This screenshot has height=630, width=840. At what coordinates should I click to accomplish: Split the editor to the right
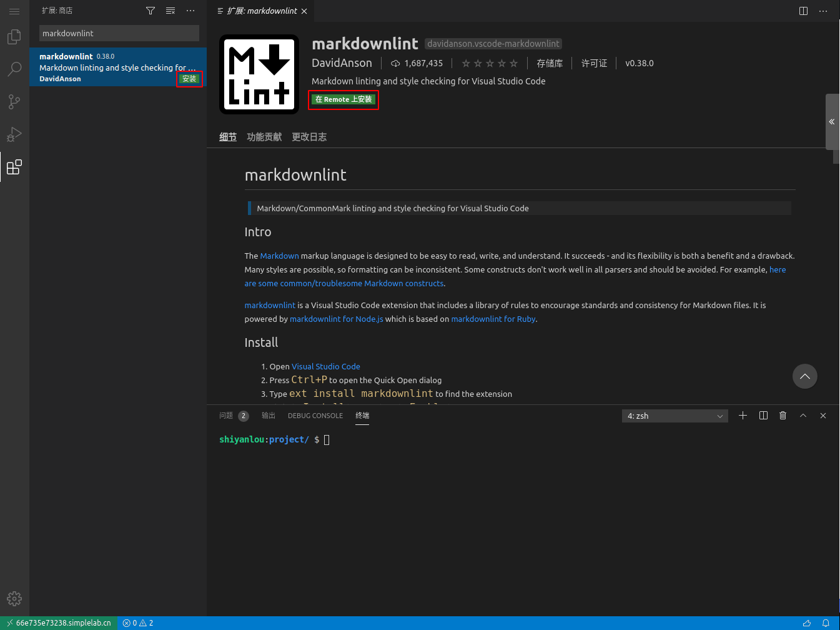803,11
